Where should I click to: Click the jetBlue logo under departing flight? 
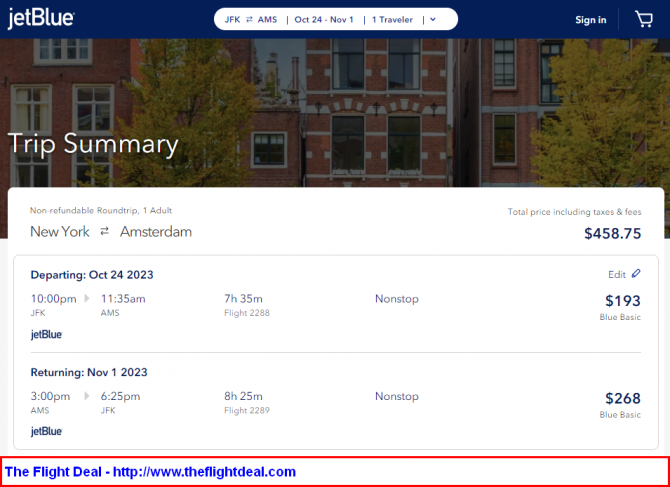tap(47, 334)
